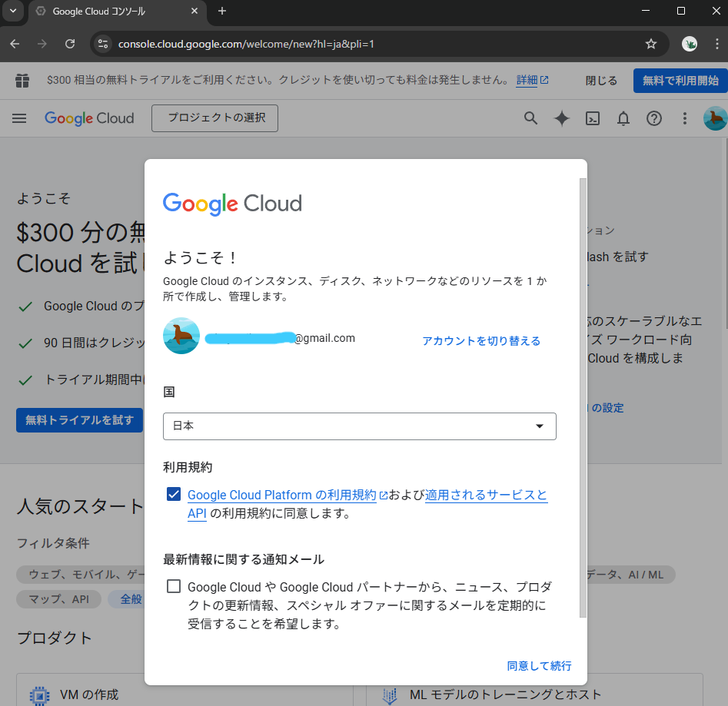Click アカウントを切り替える link
Screen dimensions: 728x706
481,340
